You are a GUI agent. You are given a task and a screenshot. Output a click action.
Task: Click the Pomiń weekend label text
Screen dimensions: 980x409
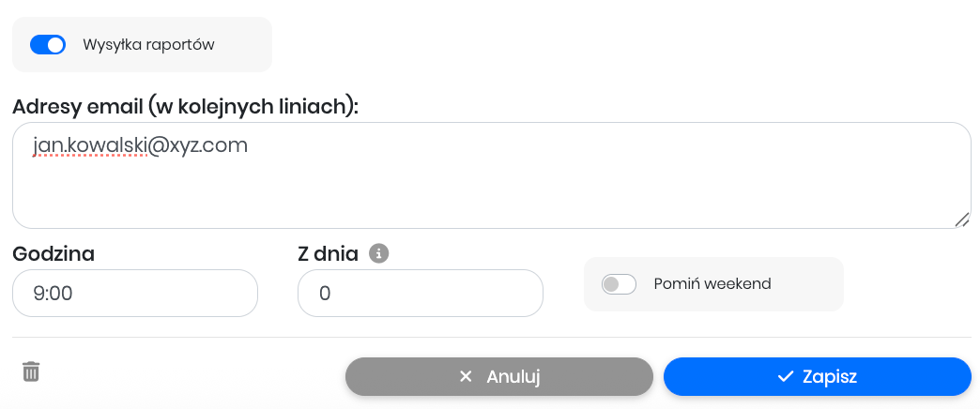coord(712,283)
